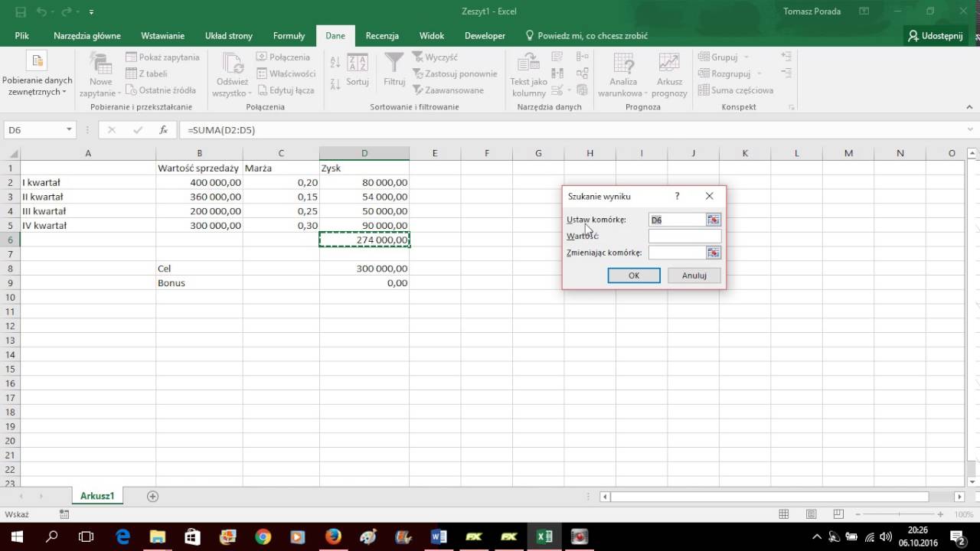Screen dimensions: 980x551
Task: Click Zastosuj ponownie
Action: [x=455, y=73]
